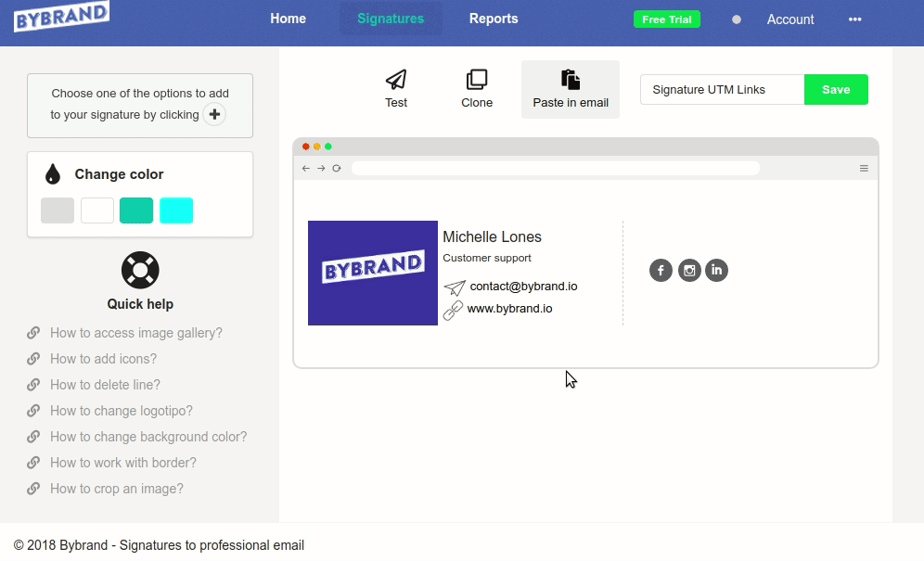924x561 pixels.
Task: Click the 'Change color' heading
Action: (119, 174)
